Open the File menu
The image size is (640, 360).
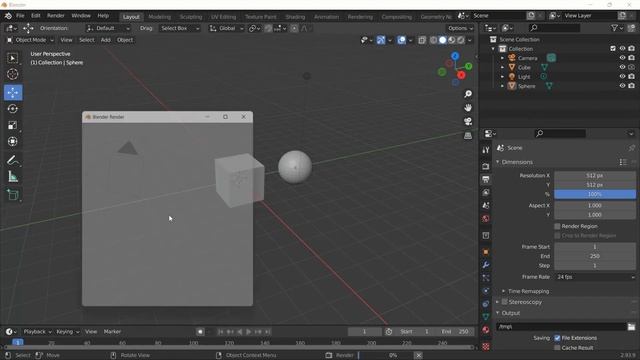[x=20, y=16]
